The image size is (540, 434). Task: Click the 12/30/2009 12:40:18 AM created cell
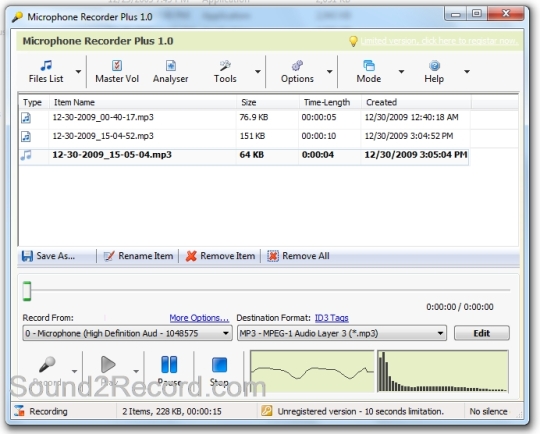[x=412, y=117]
